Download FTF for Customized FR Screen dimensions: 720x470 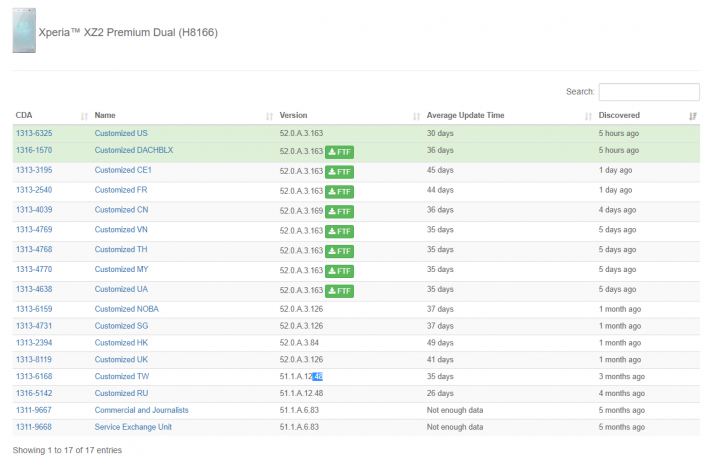[x=339, y=191]
